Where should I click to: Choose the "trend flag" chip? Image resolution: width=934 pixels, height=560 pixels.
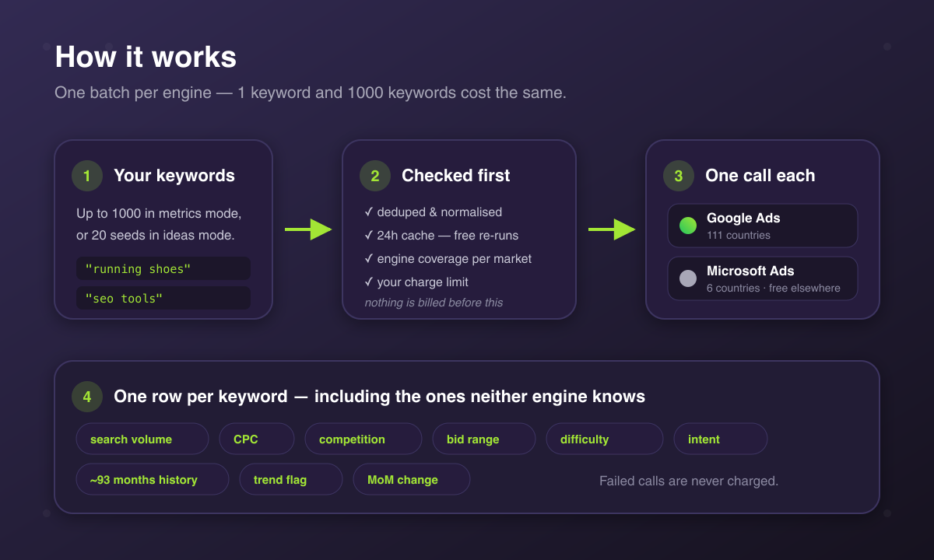click(x=291, y=479)
